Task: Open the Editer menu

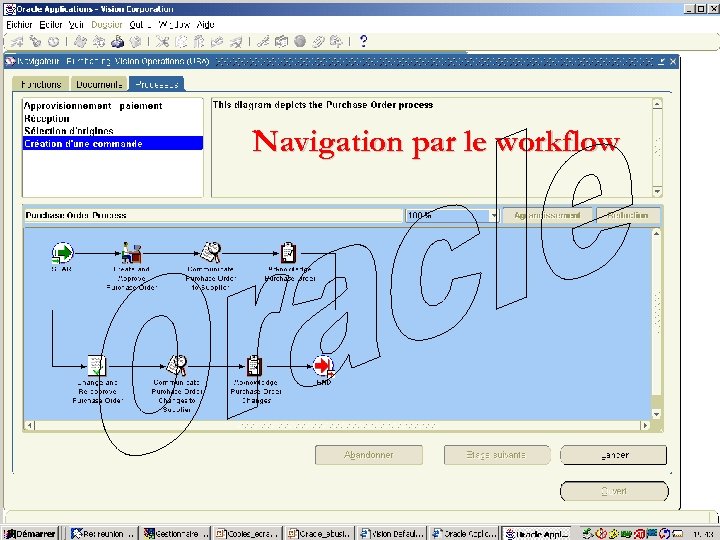Action: point(51,25)
